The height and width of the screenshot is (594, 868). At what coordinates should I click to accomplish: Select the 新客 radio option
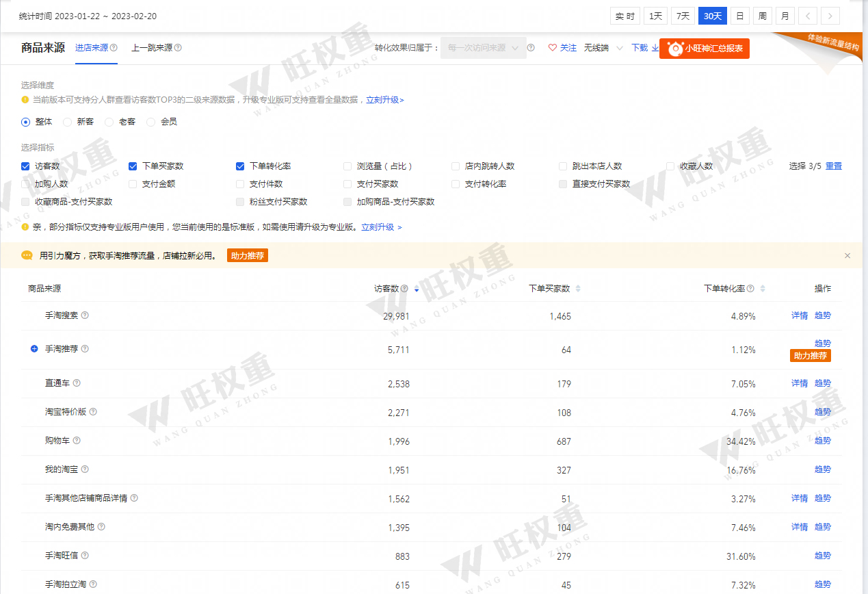click(68, 122)
